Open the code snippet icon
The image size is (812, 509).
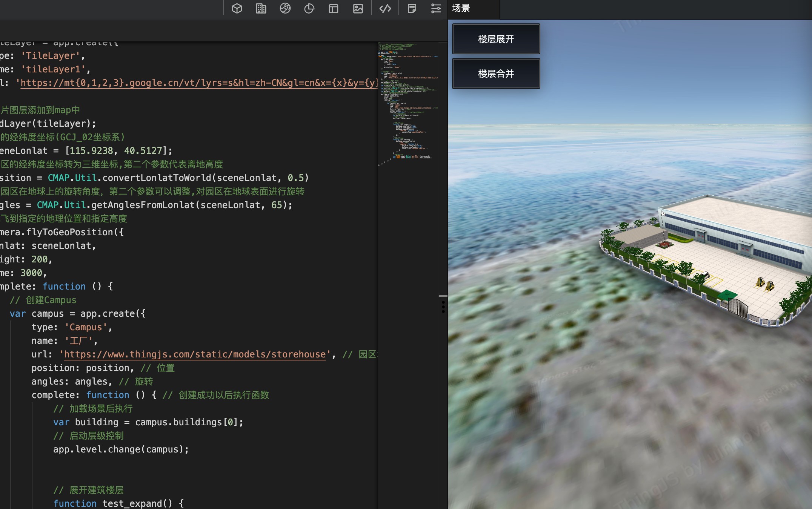pos(385,8)
